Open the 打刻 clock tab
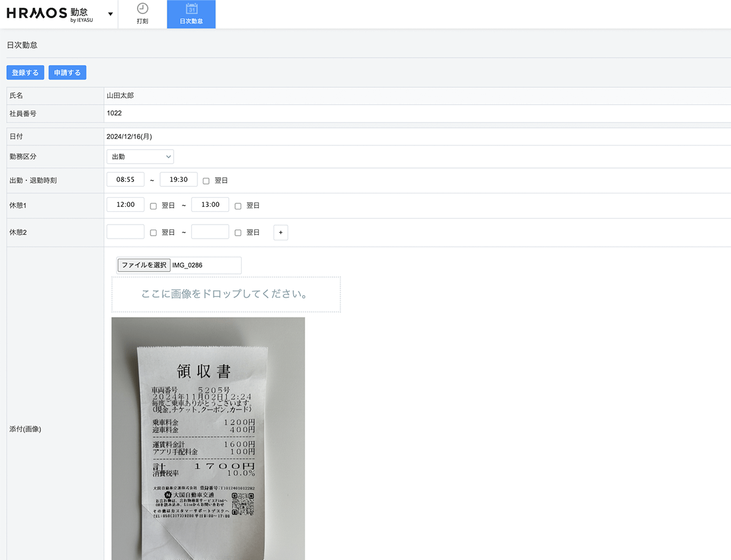The height and width of the screenshot is (560, 731). click(142, 14)
